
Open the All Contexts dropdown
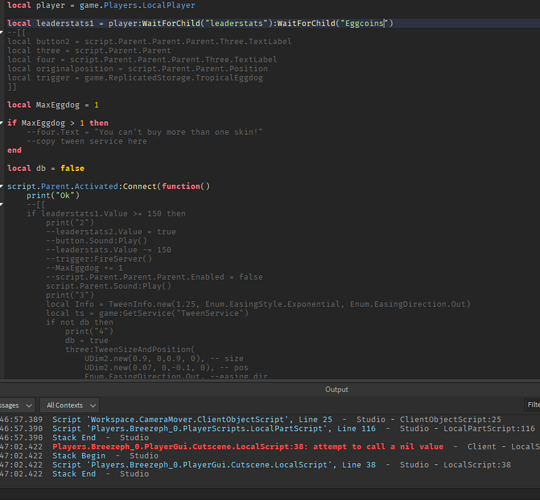pos(70,405)
